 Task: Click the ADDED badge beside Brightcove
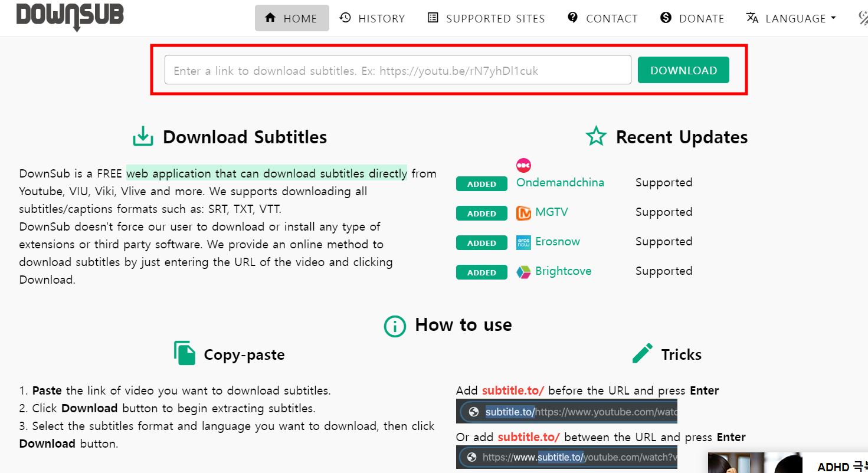(482, 272)
